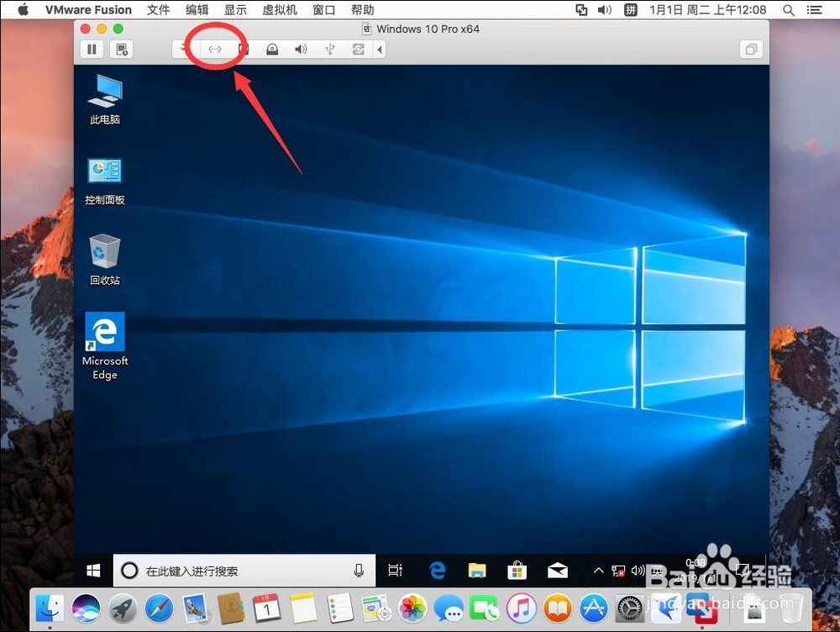Open Windows Task View
Image resolution: width=840 pixels, height=632 pixels.
[x=396, y=571]
